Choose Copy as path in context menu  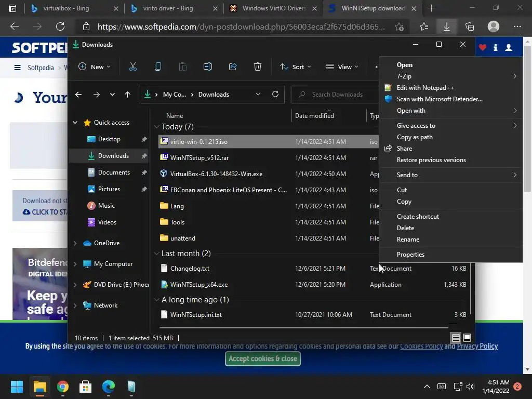click(x=450, y=137)
